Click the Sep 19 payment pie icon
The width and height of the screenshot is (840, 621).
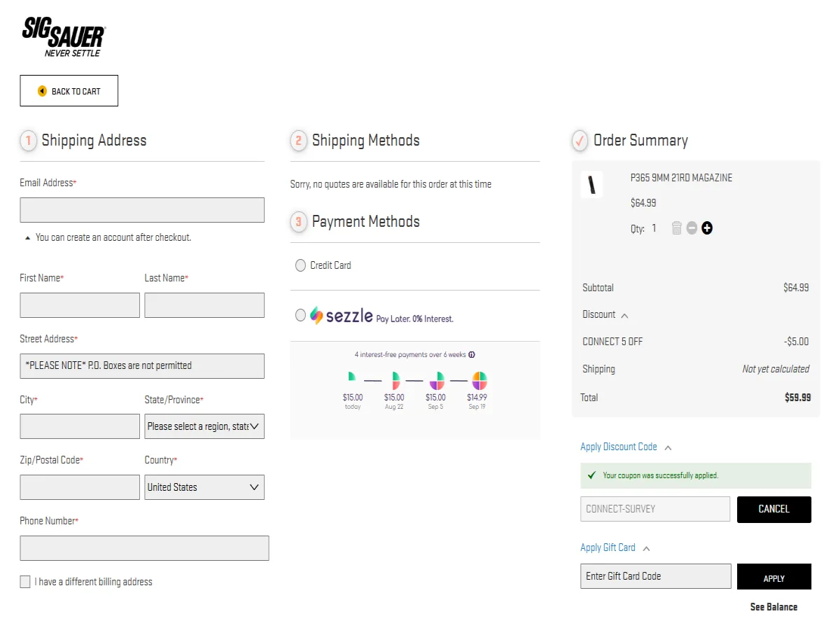[x=479, y=381]
